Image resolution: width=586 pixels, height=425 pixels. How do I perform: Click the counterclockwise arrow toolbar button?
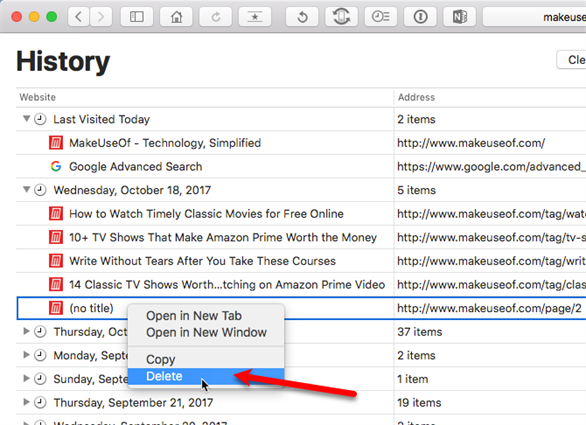302,17
